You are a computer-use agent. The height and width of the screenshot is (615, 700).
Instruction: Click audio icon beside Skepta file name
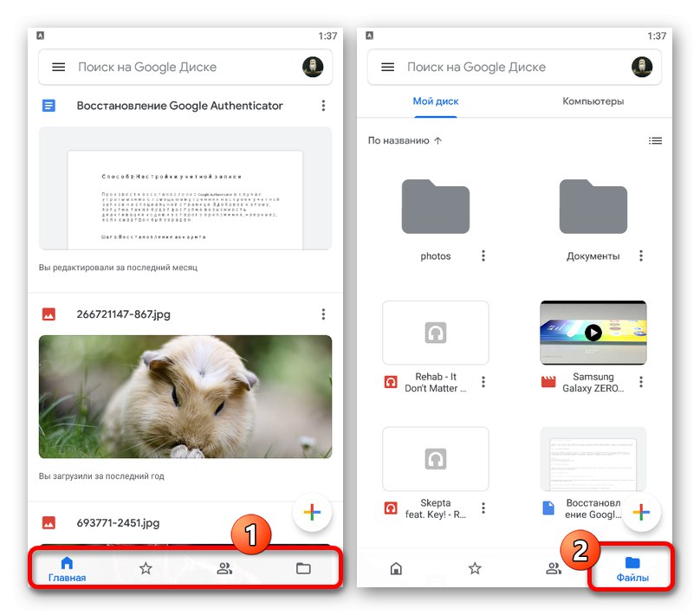pyautogui.click(x=391, y=508)
